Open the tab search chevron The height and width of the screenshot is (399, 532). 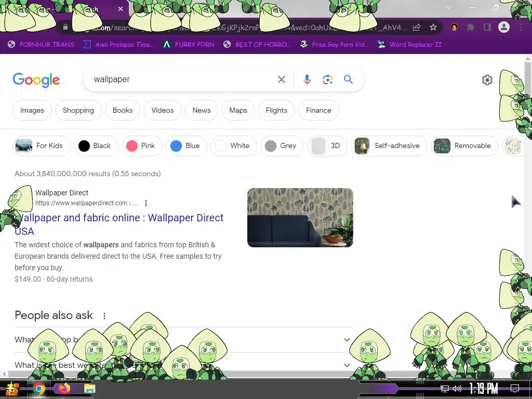pyautogui.click(x=448, y=7)
